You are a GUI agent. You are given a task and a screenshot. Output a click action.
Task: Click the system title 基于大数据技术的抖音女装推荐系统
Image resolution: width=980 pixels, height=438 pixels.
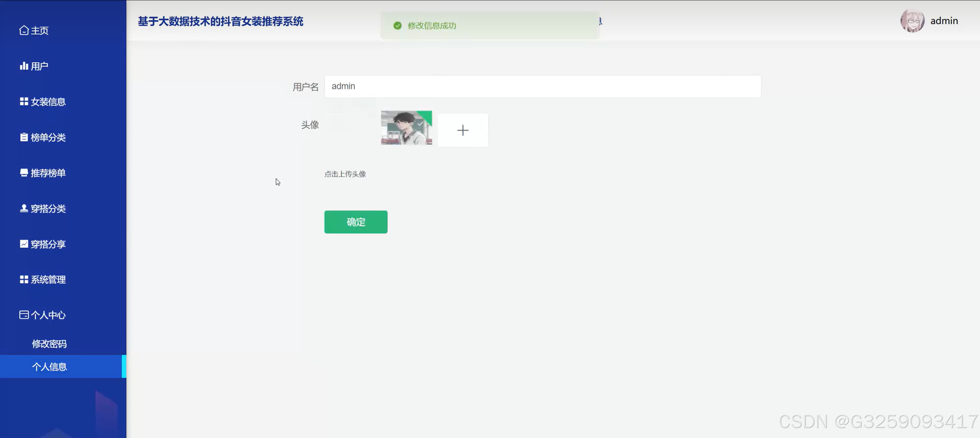(x=221, y=21)
